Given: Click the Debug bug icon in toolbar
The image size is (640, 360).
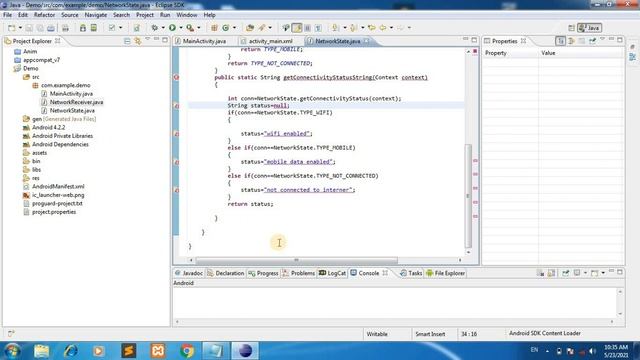Looking at the screenshot, I should pos(155,28).
